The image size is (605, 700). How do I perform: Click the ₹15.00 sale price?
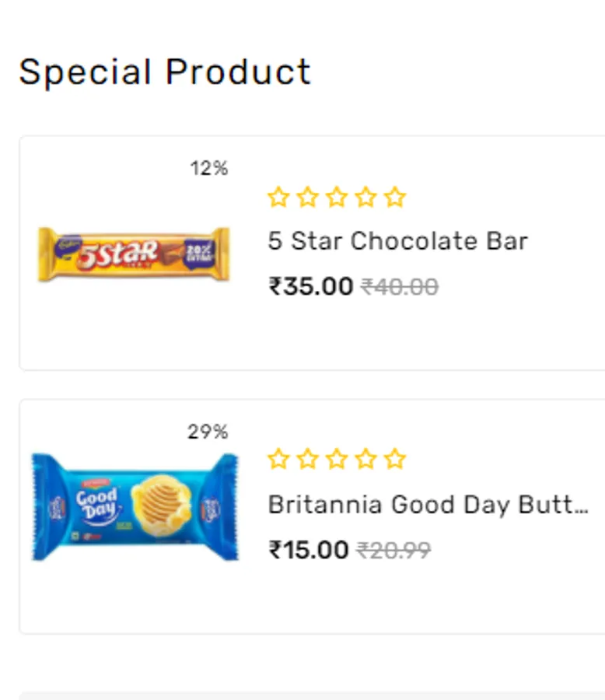click(309, 550)
